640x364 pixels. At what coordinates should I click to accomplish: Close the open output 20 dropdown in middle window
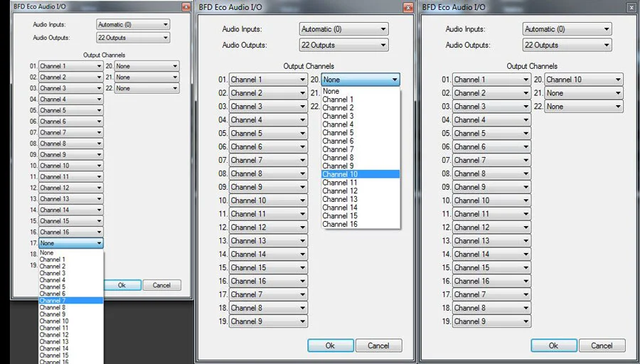[x=361, y=80]
